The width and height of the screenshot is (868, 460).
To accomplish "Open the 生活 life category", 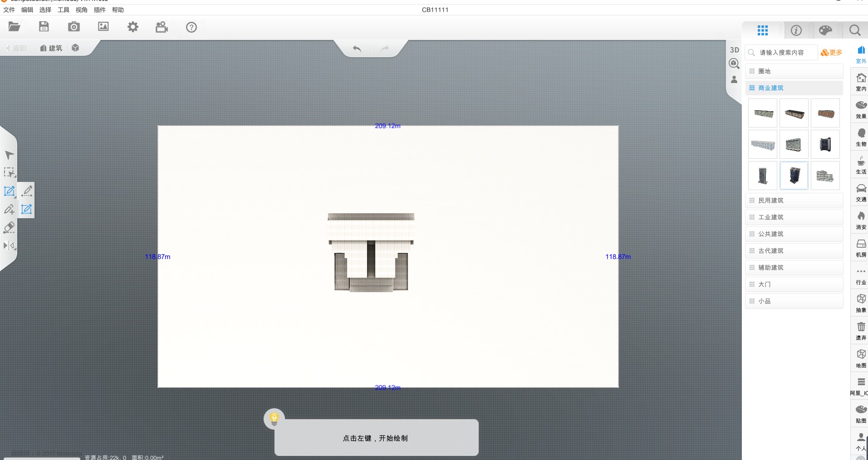I will tap(861, 165).
